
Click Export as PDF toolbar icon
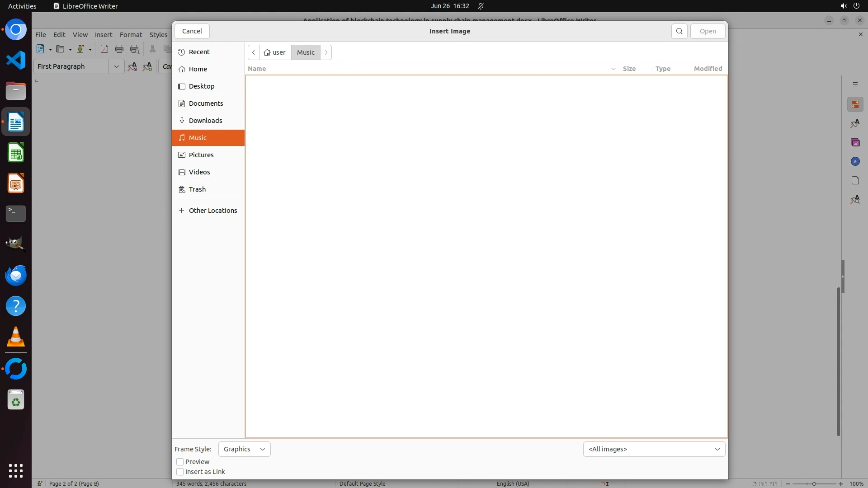tap(104, 49)
